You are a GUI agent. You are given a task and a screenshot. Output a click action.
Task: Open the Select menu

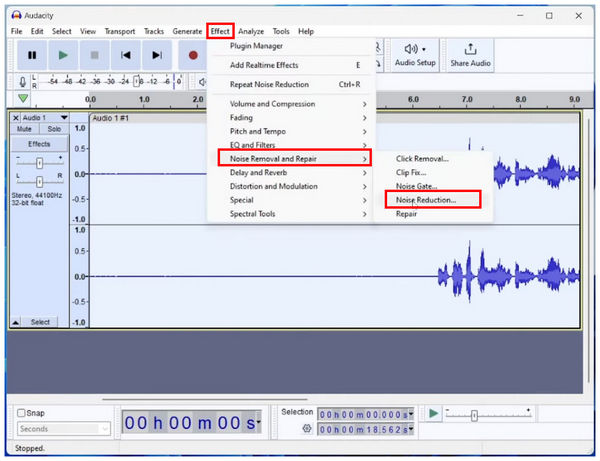tap(62, 31)
